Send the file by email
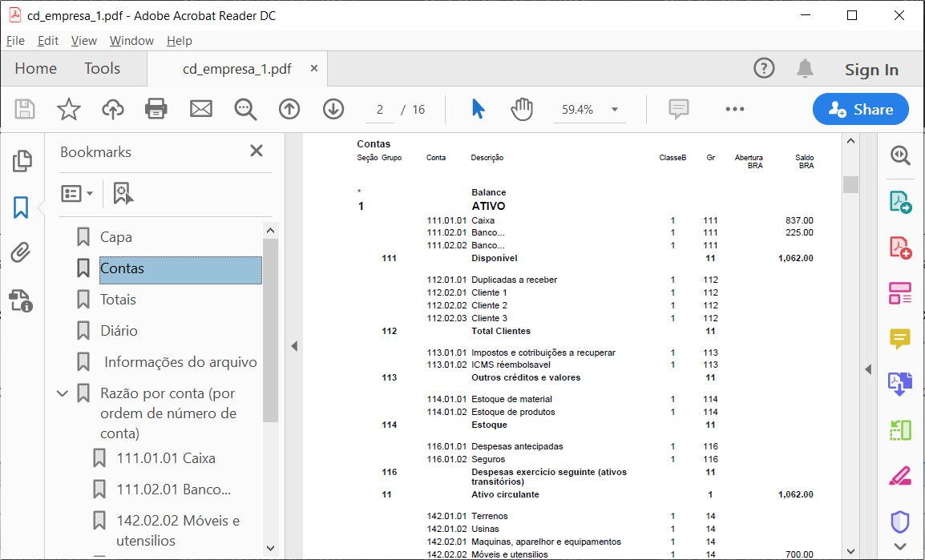Viewport: 925px width, 560px height. point(200,109)
